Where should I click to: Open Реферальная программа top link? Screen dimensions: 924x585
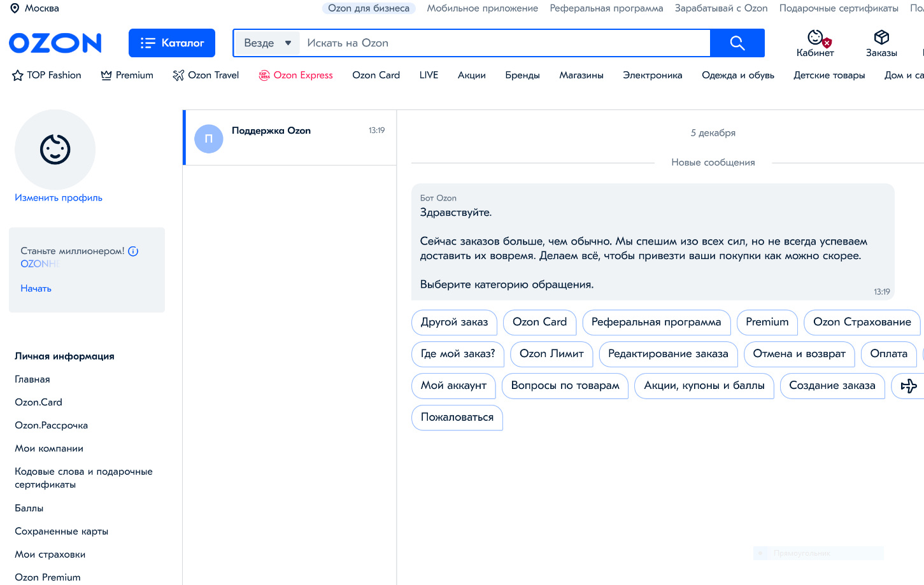point(606,8)
